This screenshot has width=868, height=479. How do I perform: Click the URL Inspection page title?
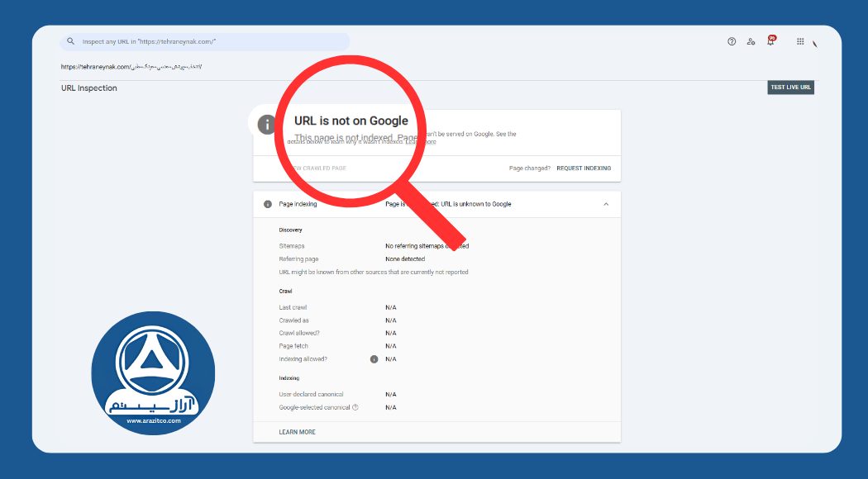89,88
